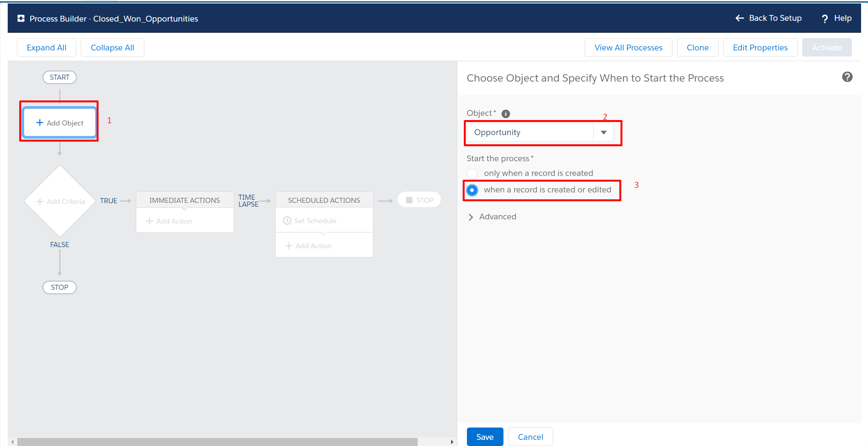Screen dimensions: 868x446
Task: Click the Opportunity object input field
Action: click(x=529, y=132)
